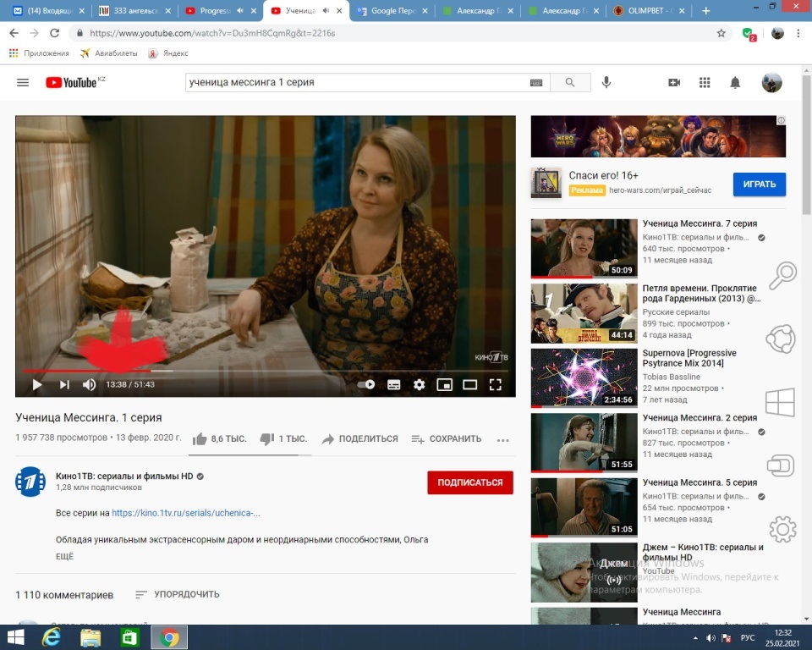This screenshot has height=650, width=812.
Task: Open the Яндекс bookmark
Action: click(x=168, y=52)
